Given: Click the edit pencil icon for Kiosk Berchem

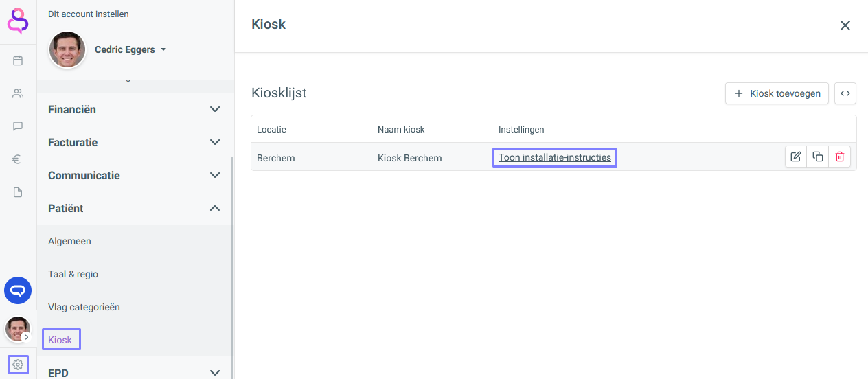Looking at the screenshot, I should [796, 157].
